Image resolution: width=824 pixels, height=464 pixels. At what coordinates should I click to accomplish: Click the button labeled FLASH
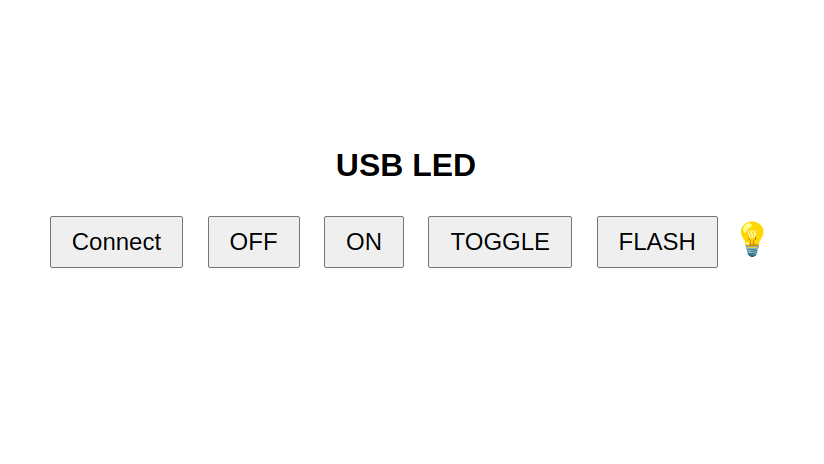pyautogui.click(x=657, y=242)
